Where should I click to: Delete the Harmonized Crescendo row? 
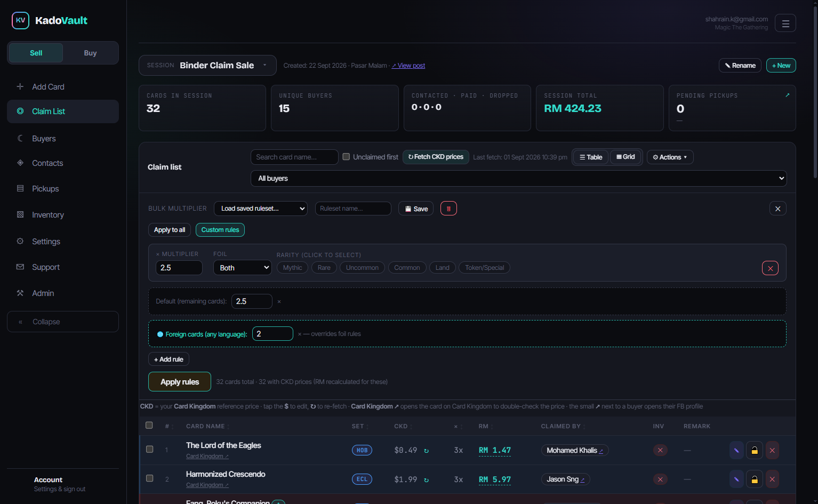click(x=772, y=479)
